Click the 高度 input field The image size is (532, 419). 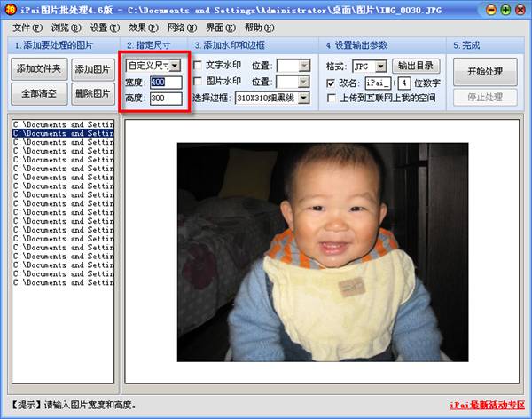point(166,99)
